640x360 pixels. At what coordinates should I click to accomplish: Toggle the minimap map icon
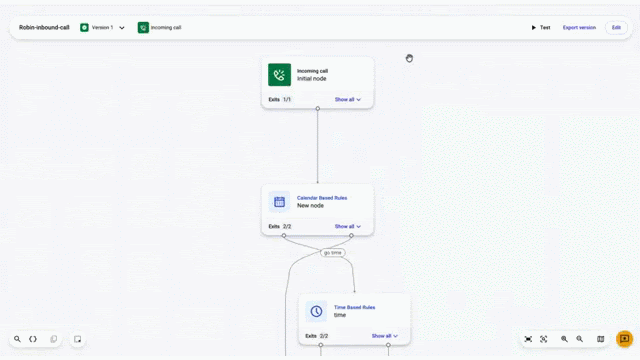click(600, 339)
